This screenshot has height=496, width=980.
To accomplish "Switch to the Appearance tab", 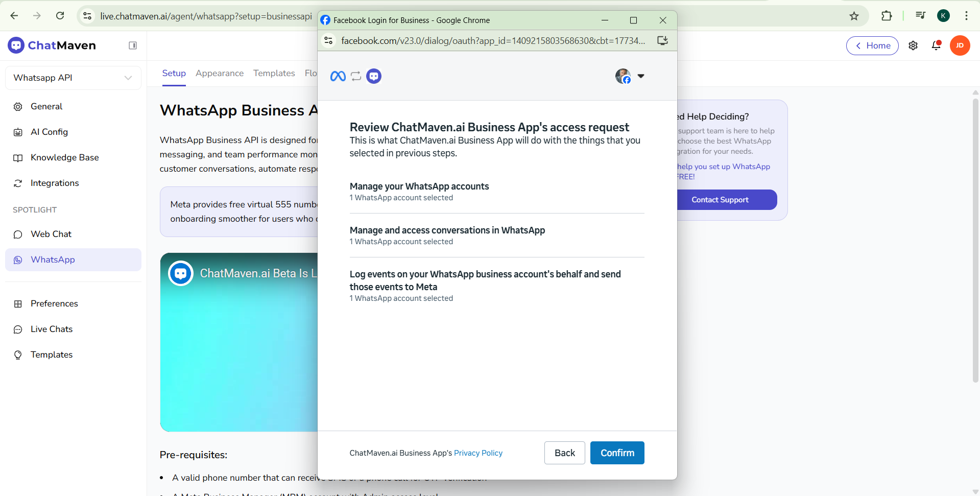I will coord(220,73).
